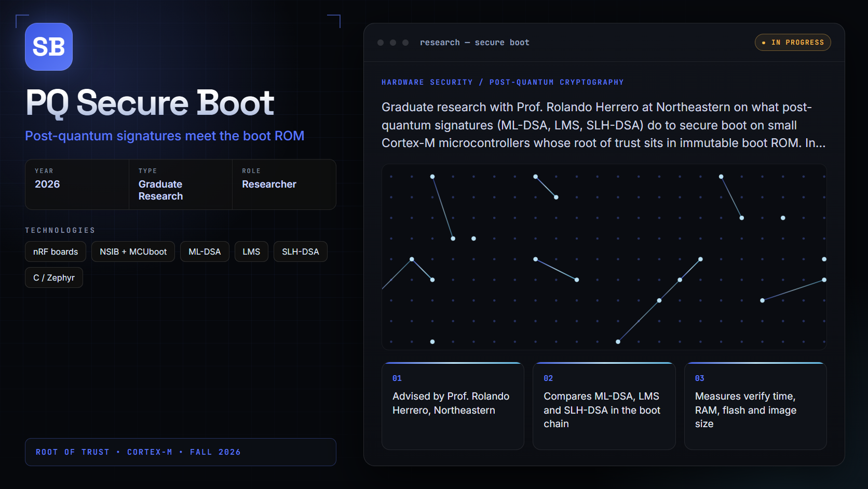Select the Year 2026 info cell

point(77,184)
